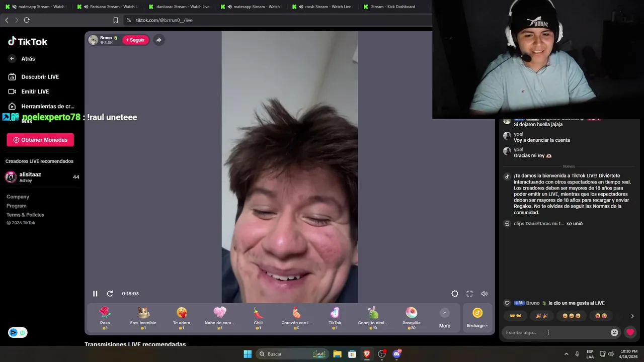Open the ESP LAA language switcher
Viewport: 644px width, 362px height.
(x=590, y=354)
